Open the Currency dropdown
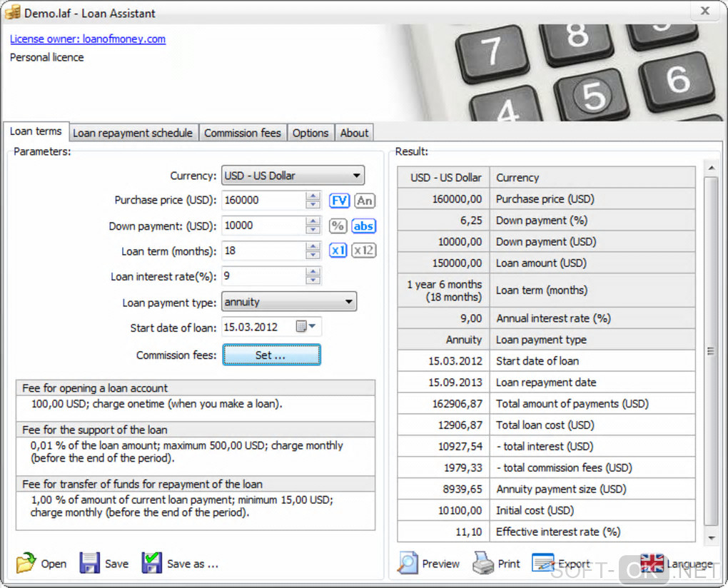Image resolution: width=728 pixels, height=588 pixels. point(293,176)
